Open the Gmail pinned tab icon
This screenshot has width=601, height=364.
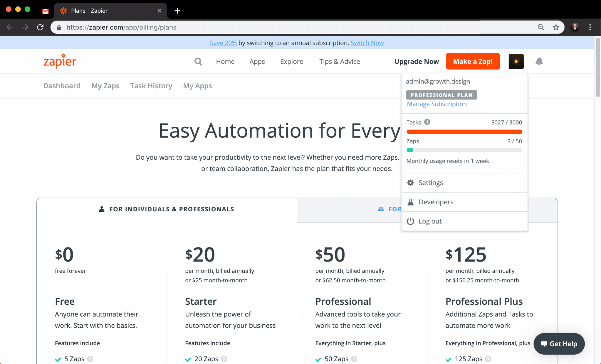point(45,11)
